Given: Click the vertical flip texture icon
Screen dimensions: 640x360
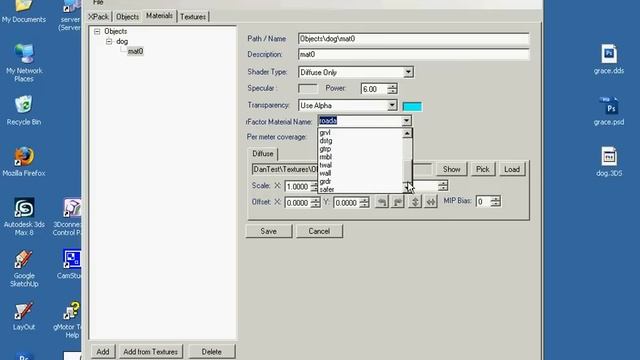Looking at the screenshot, I should pyautogui.click(x=414, y=202).
